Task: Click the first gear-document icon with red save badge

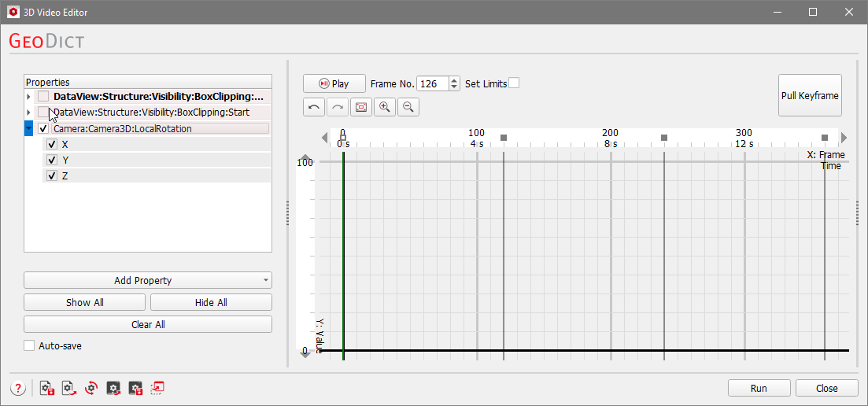Action: point(46,388)
